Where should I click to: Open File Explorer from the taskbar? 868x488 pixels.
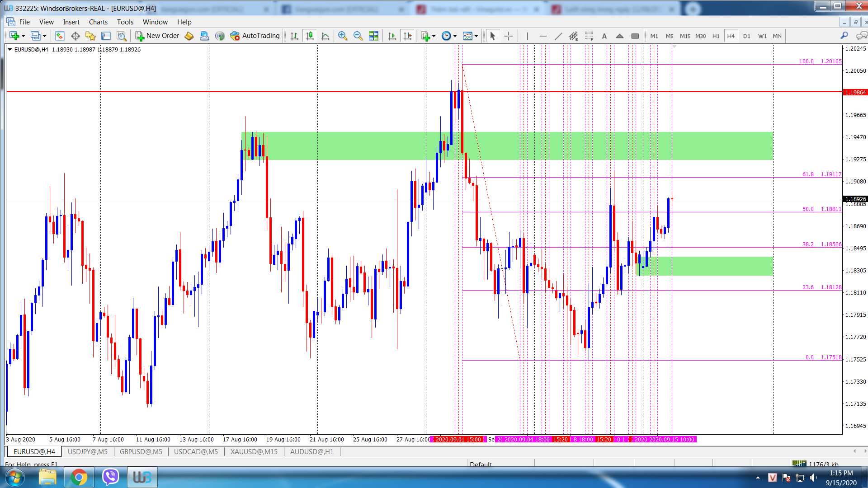click(x=47, y=477)
